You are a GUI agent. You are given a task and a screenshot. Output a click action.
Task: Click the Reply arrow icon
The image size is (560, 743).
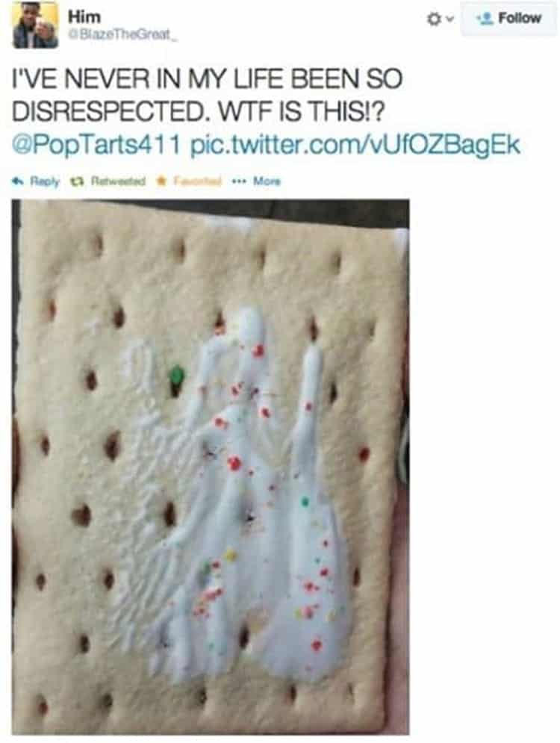pyautogui.click(x=19, y=181)
